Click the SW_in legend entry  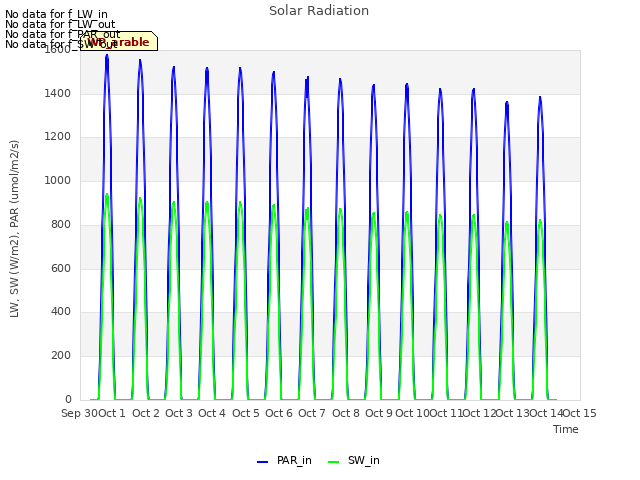point(353,461)
